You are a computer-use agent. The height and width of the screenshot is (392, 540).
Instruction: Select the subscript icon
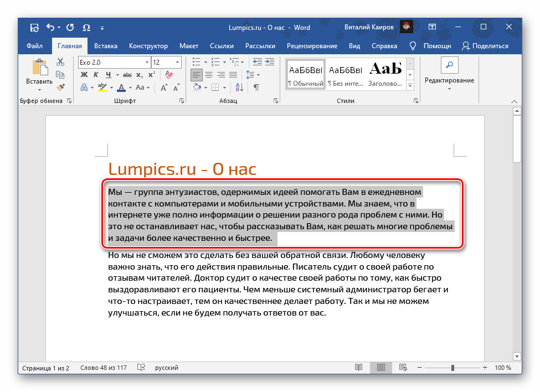(x=139, y=75)
